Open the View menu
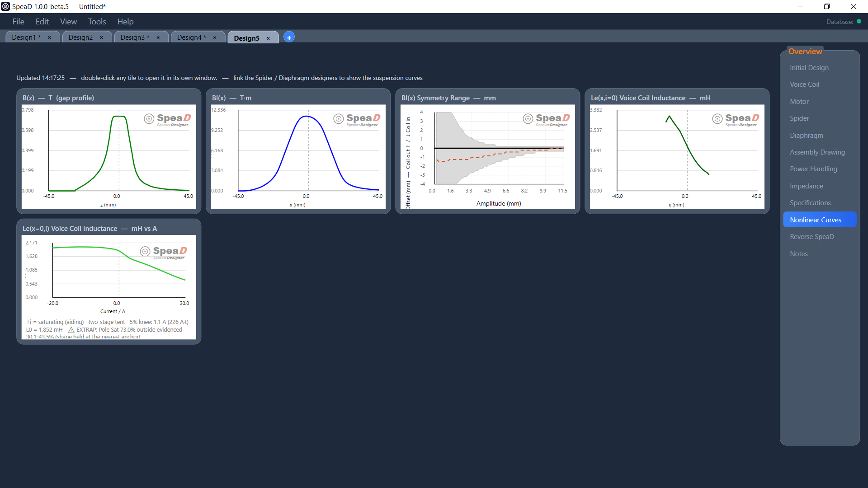 (x=68, y=22)
